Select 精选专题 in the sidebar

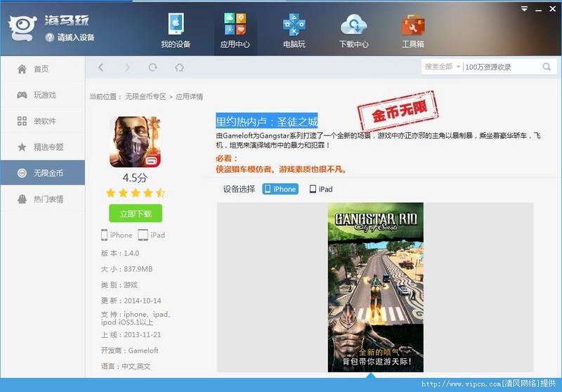[43, 147]
